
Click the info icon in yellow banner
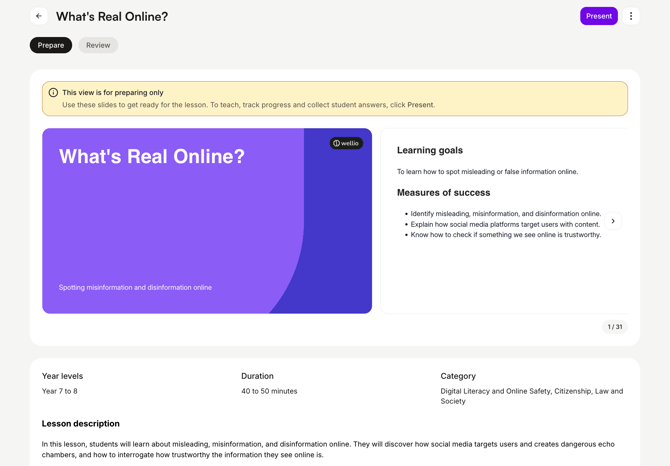pyautogui.click(x=53, y=93)
